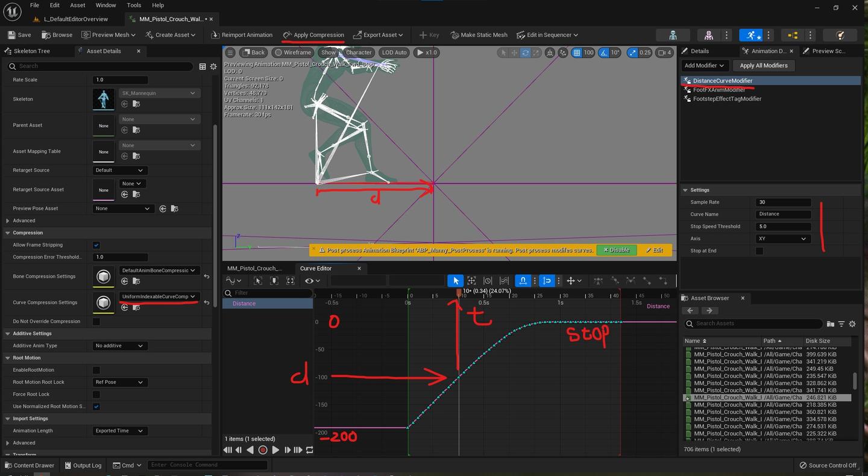Open the Retarget Source dropdown
Image resolution: width=868 pixels, height=476 pixels.
pos(120,171)
